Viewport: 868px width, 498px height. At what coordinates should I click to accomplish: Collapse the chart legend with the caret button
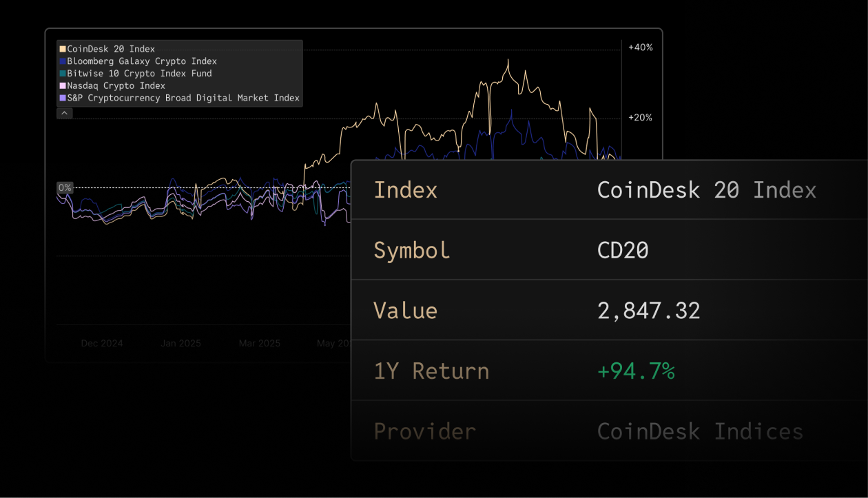point(64,113)
